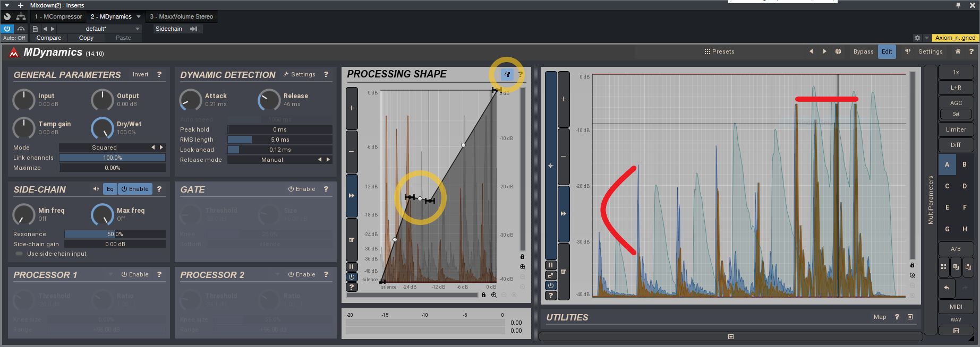Click the home icon in MDynamics header
The width and height of the screenshot is (980, 347).
pos(958,51)
